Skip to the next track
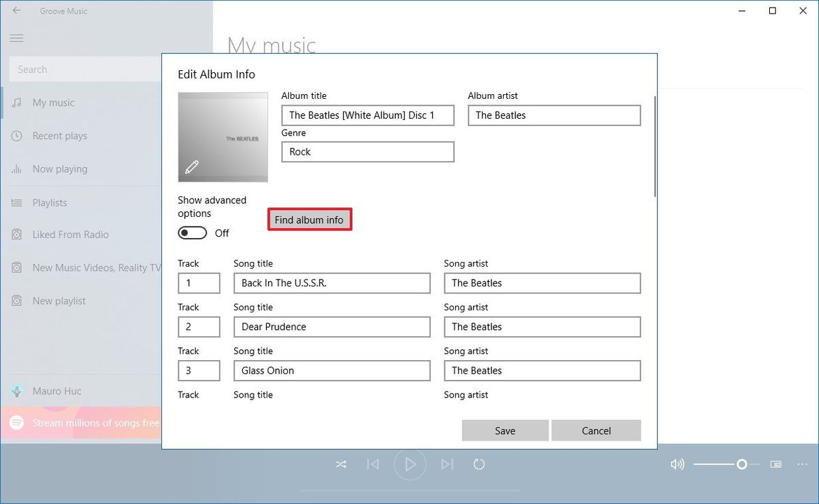Screen dimensions: 819x504 click(447, 464)
